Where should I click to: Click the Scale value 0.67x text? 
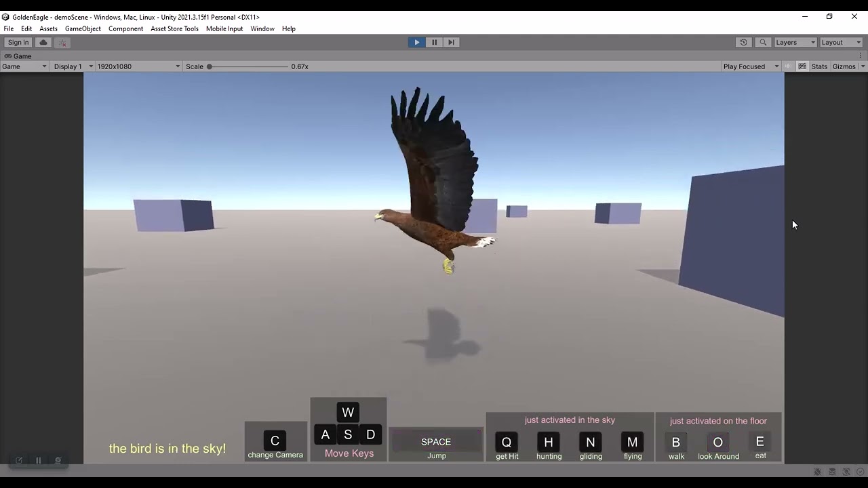click(x=300, y=66)
